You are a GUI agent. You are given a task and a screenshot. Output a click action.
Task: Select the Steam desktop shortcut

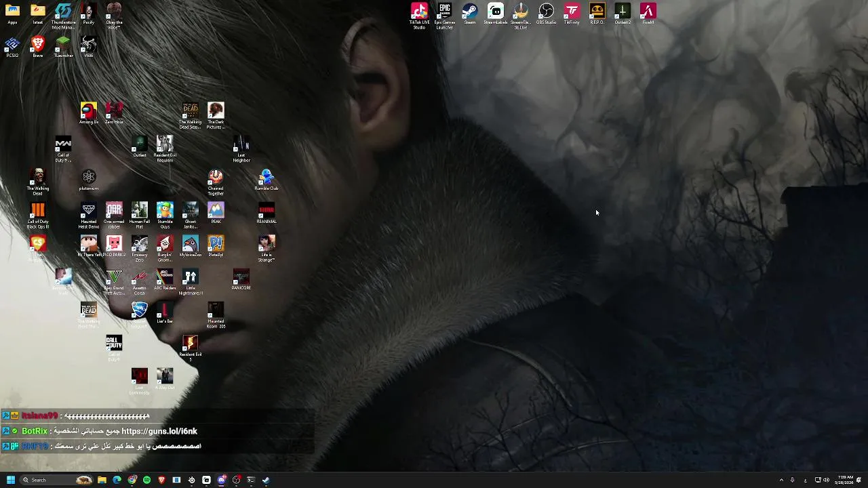pyautogui.click(x=469, y=14)
